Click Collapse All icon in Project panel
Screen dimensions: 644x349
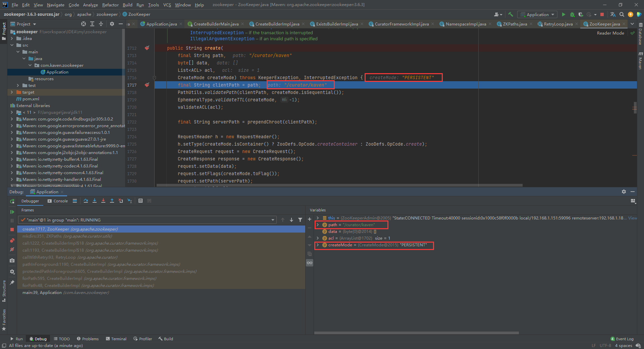(x=101, y=24)
